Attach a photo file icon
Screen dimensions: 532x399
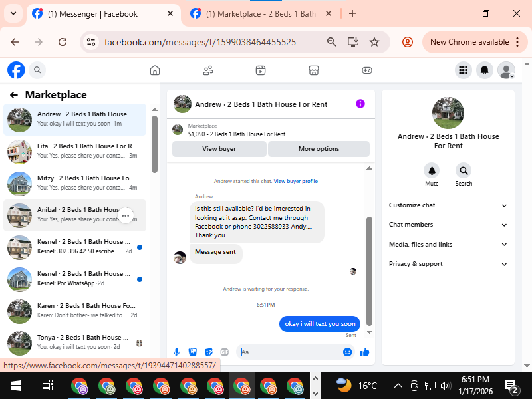pos(192,352)
